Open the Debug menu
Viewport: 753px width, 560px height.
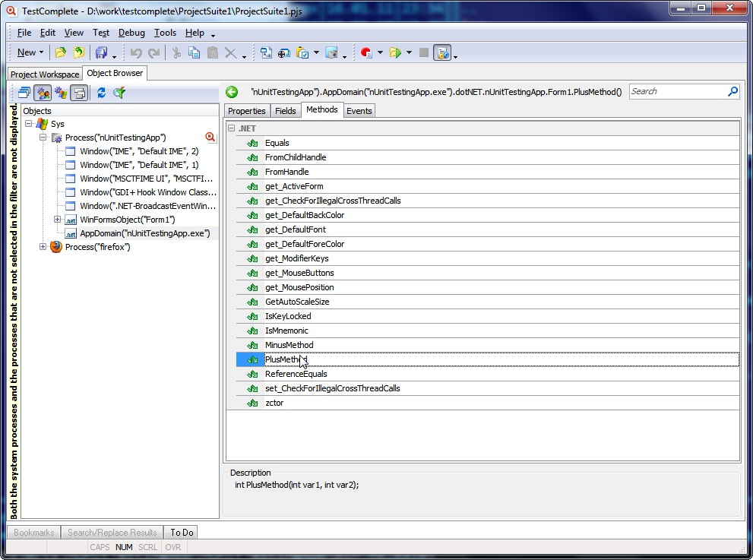131,33
